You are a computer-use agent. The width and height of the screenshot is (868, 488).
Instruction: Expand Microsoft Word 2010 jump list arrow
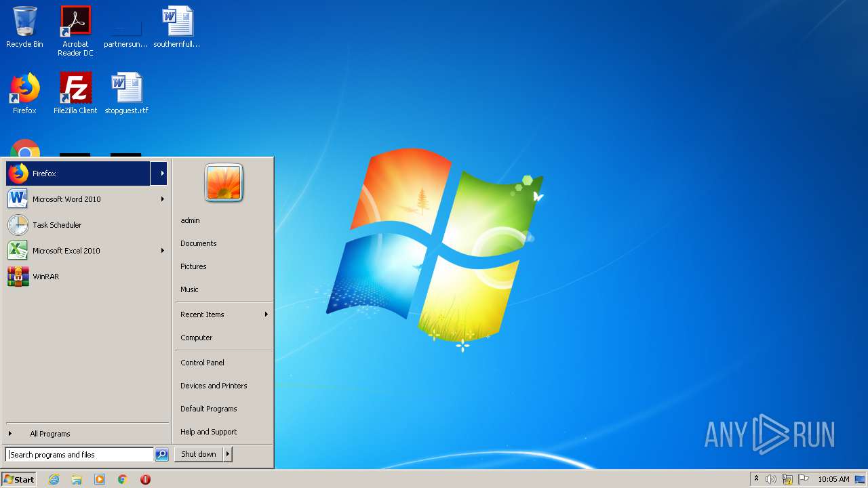(x=162, y=199)
